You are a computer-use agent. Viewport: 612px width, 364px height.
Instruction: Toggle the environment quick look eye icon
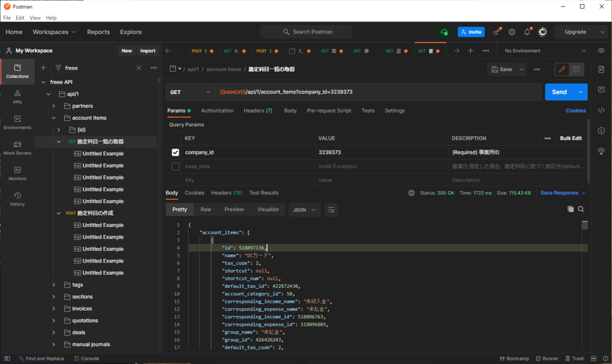click(x=601, y=50)
